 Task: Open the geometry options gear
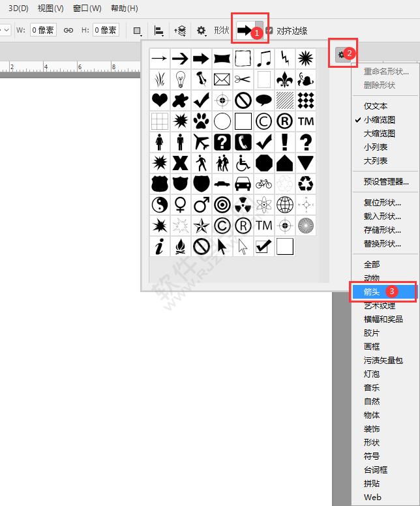click(x=202, y=31)
